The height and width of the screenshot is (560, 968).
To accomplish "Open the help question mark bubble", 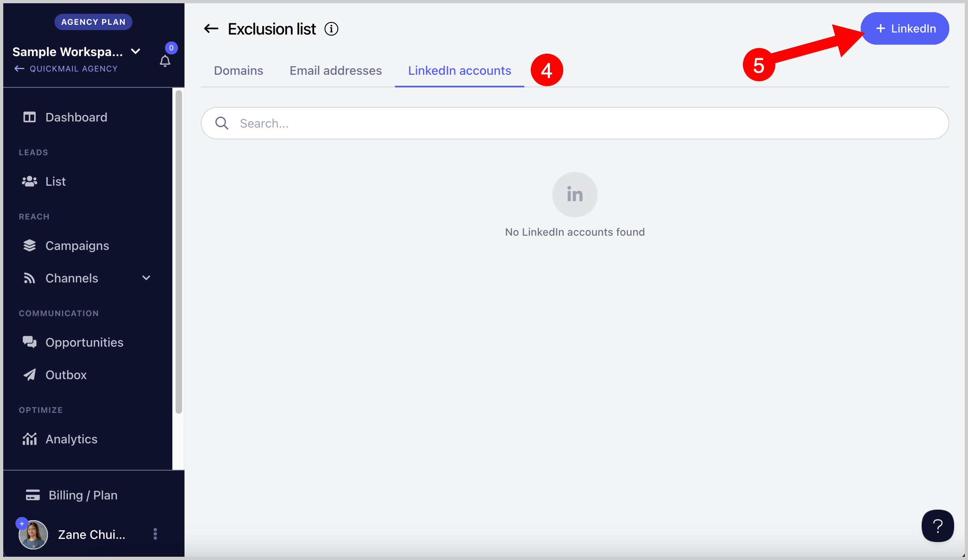I will tap(938, 525).
